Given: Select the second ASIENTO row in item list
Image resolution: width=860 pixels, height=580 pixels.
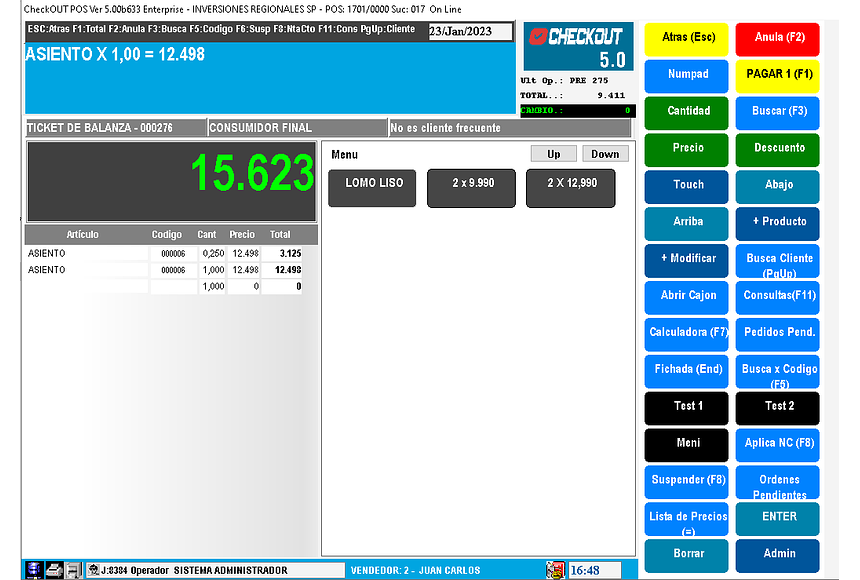Looking at the screenshot, I should click(x=90, y=270).
